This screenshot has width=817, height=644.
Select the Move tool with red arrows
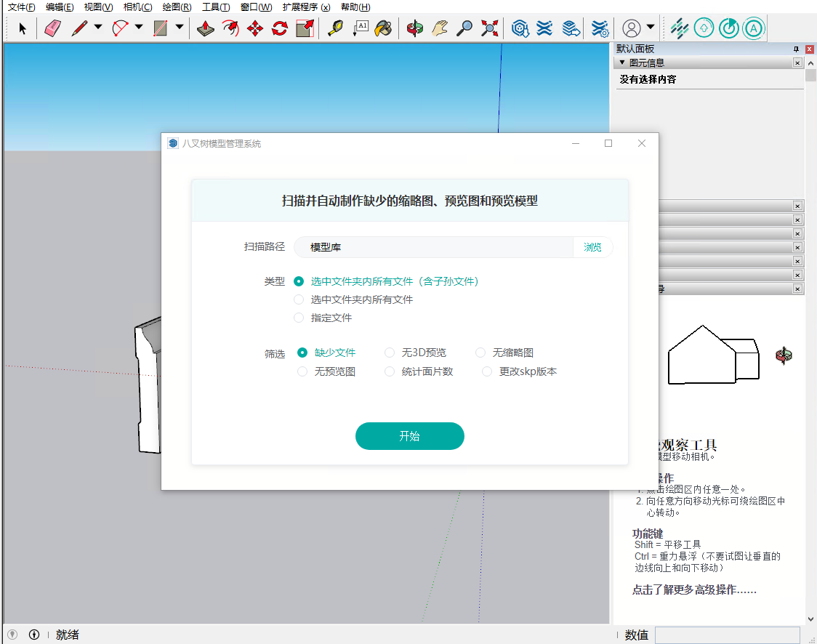coord(255,28)
